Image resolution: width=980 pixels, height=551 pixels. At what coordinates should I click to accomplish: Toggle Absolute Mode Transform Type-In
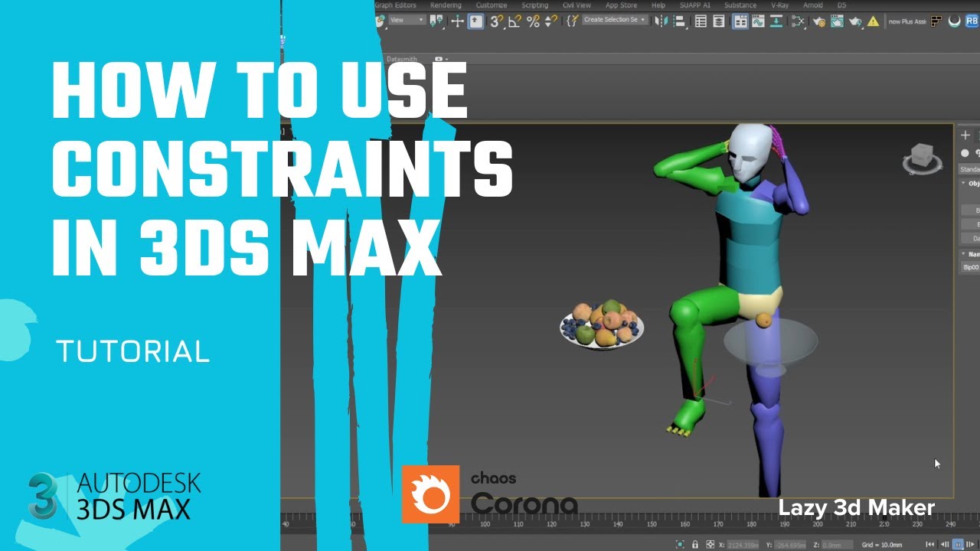pyautogui.click(x=710, y=545)
